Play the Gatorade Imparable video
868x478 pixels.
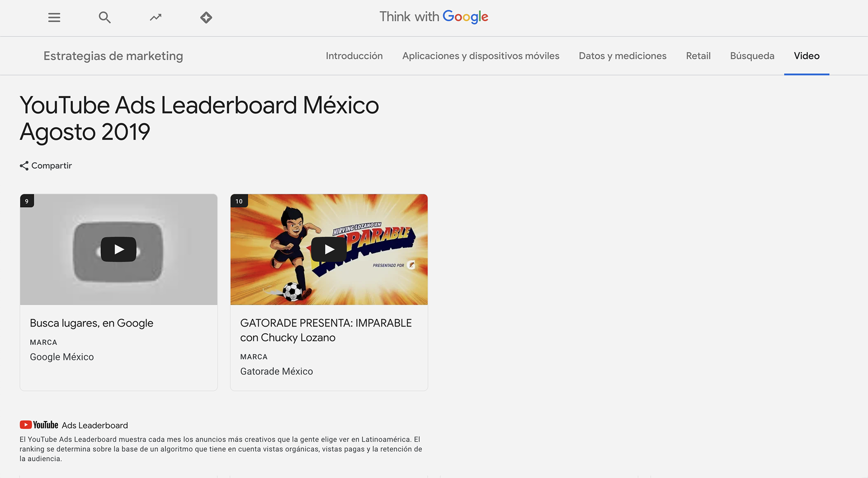click(x=329, y=249)
